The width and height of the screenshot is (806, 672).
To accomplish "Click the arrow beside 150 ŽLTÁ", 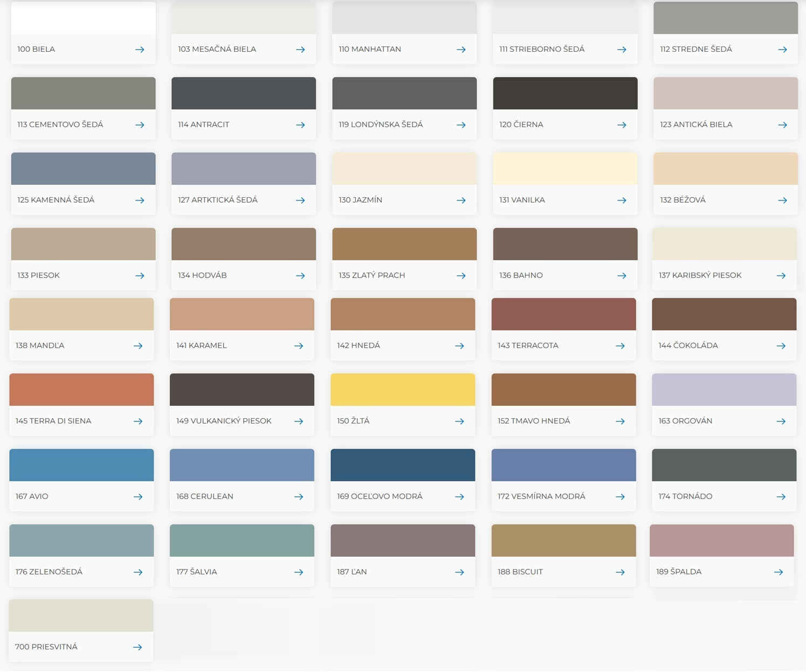I will pyautogui.click(x=459, y=421).
